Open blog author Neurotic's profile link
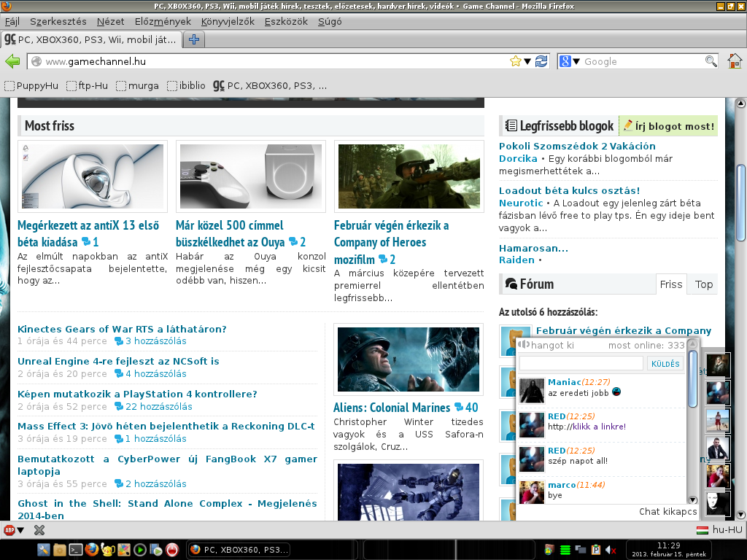 (x=521, y=203)
